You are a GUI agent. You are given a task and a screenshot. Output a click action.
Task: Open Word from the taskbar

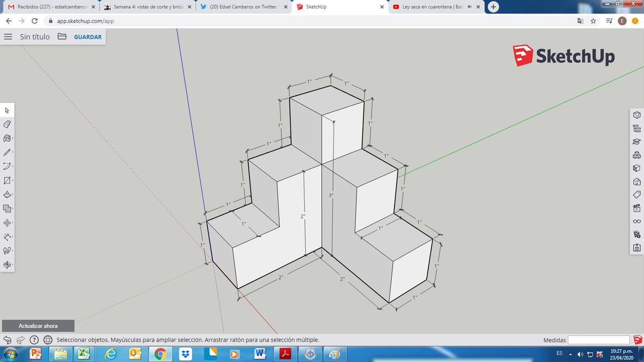coord(261,354)
